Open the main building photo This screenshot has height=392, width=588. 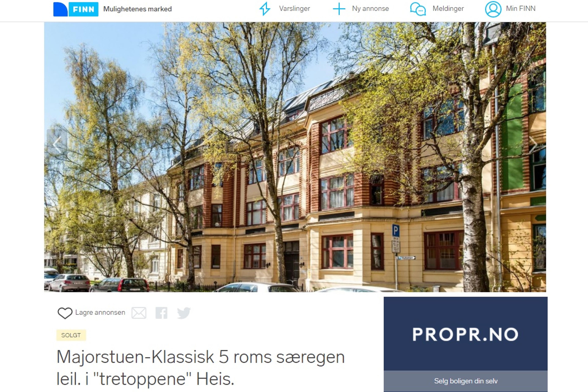click(x=295, y=157)
